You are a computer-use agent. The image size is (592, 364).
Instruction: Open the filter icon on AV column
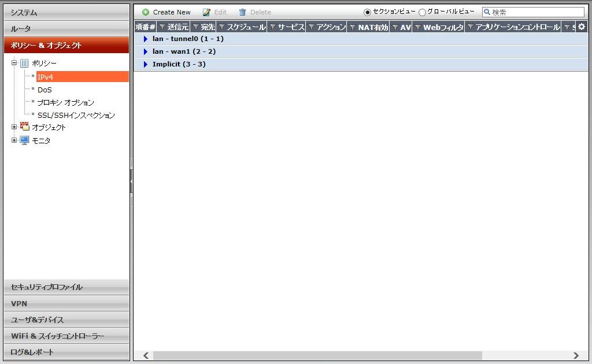tap(395, 27)
